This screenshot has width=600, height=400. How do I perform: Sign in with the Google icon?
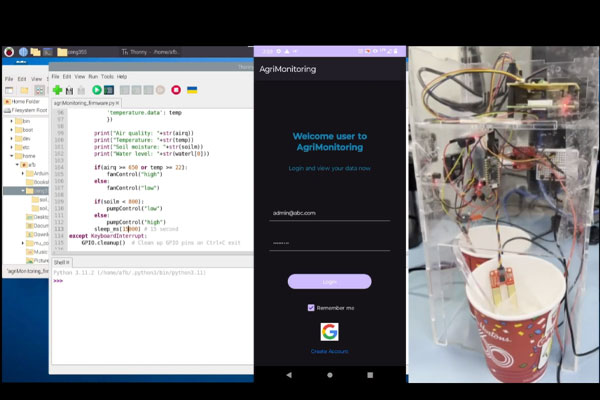click(329, 332)
